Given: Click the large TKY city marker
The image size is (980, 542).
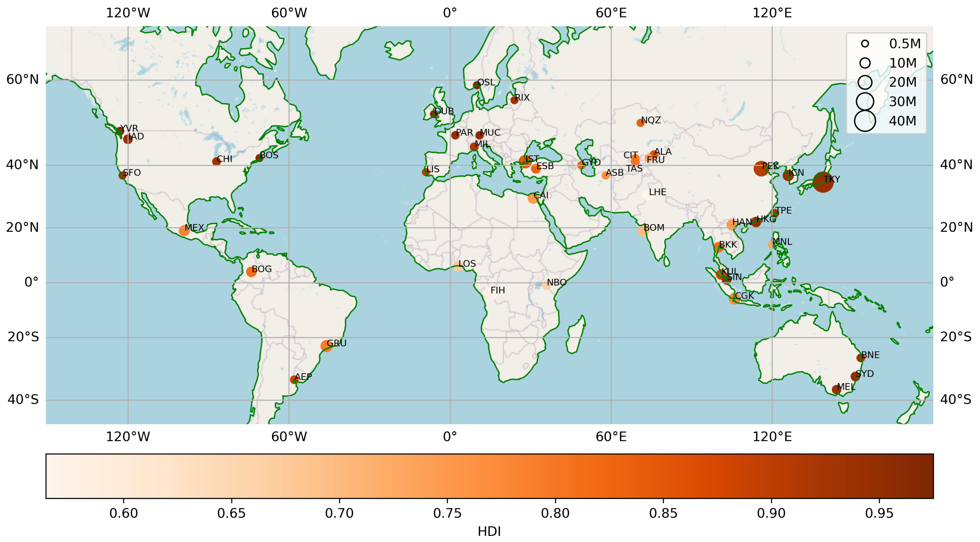Looking at the screenshot, I should point(823,182).
